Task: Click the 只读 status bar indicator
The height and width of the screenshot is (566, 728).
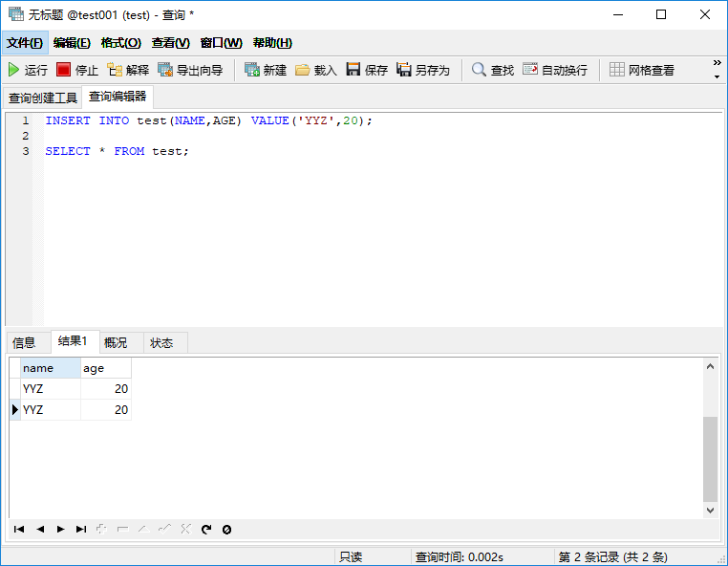Action: click(x=351, y=556)
